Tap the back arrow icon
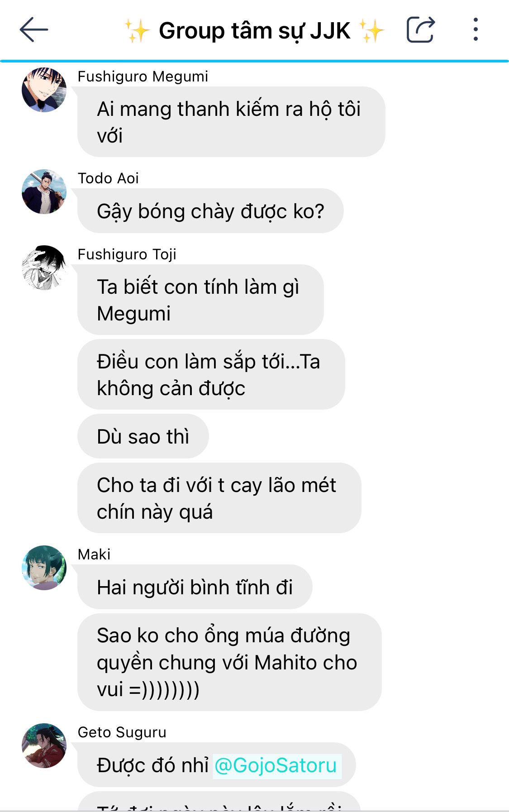Viewport: 509px width, 812px height. (x=34, y=29)
